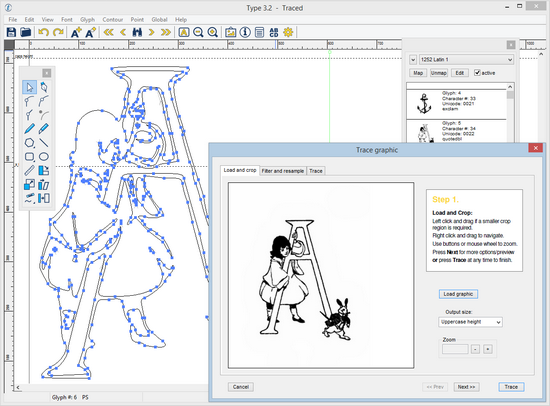This screenshot has width=550, height=406.
Task: Save the font with the floppy disk icon
Action: (x=11, y=32)
